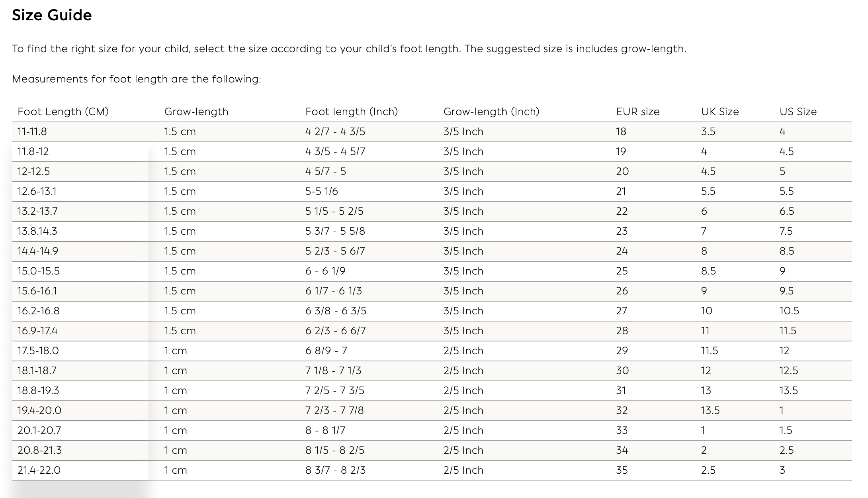Click the 8 3/7 - 8 2/3 inch cell
Viewport: 868px width, 498px height.
(335, 470)
